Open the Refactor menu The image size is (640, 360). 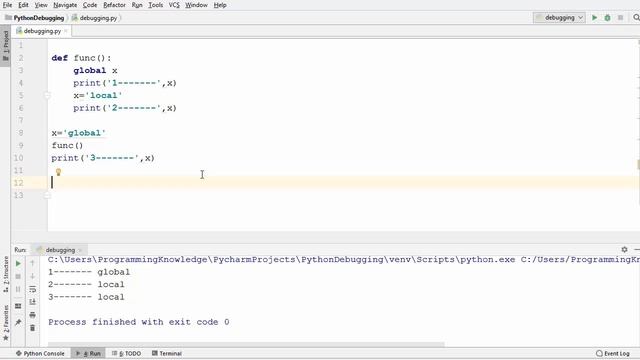point(114,5)
